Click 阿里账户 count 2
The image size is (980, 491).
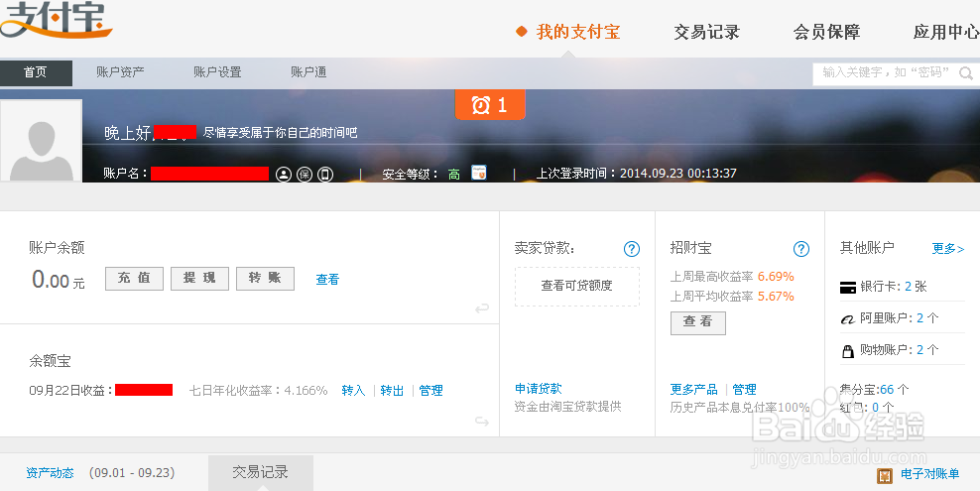pyautogui.click(x=920, y=318)
